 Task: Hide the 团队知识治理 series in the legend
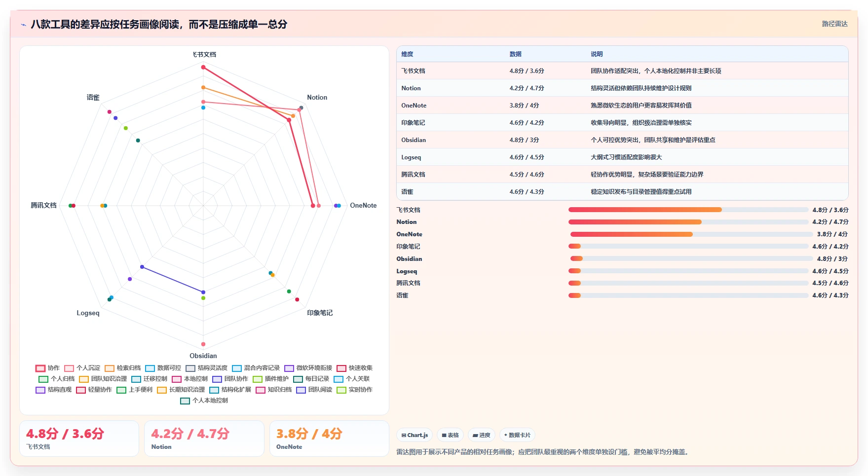(103, 379)
